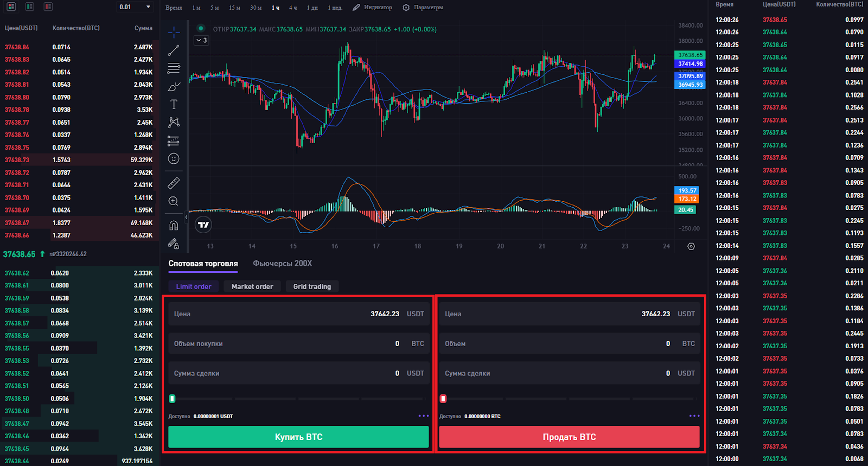This screenshot has height=466, width=868.
Task: Show buy-orders-only order book view
Action: tap(30, 7)
